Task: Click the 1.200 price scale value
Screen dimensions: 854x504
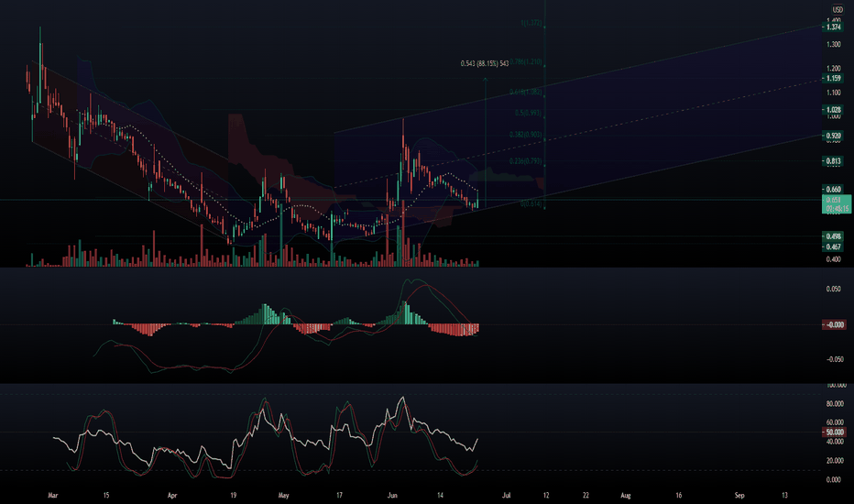Action: point(833,69)
